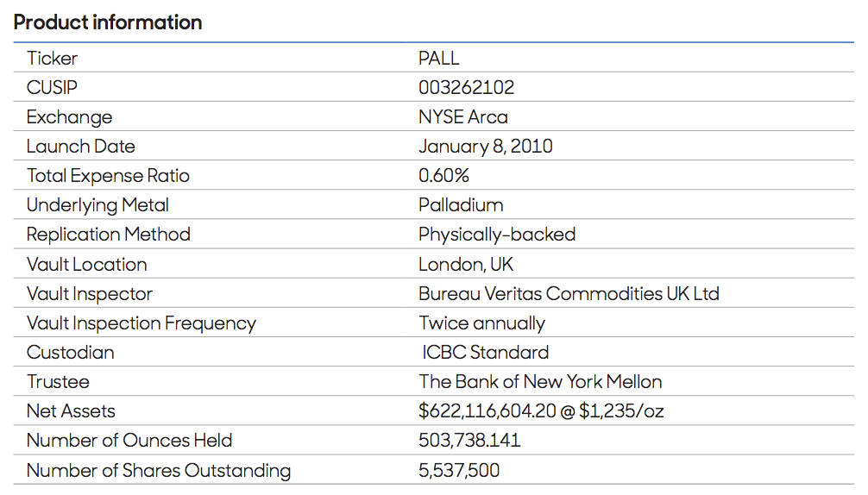Click the NYSE Arca exchange value

(x=462, y=117)
